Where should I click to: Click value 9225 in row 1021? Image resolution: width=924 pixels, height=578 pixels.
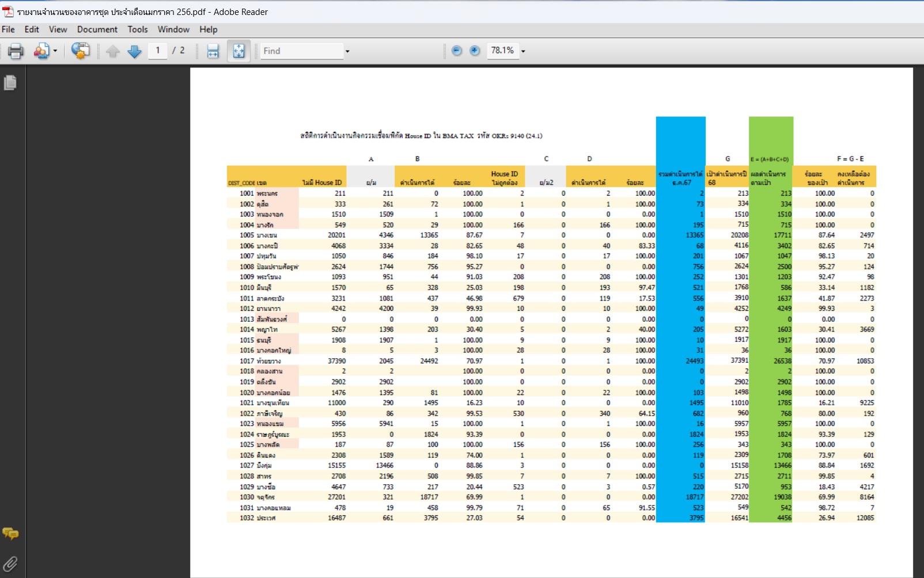tap(867, 403)
